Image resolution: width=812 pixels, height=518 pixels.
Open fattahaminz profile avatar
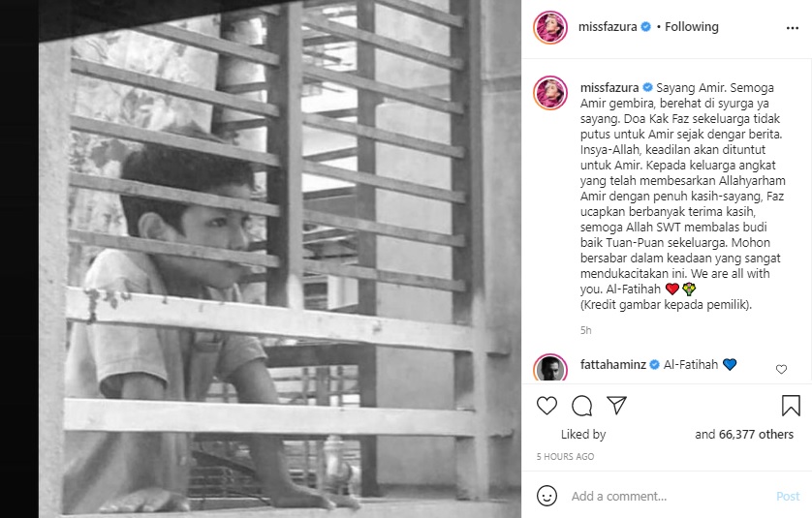[550, 368]
